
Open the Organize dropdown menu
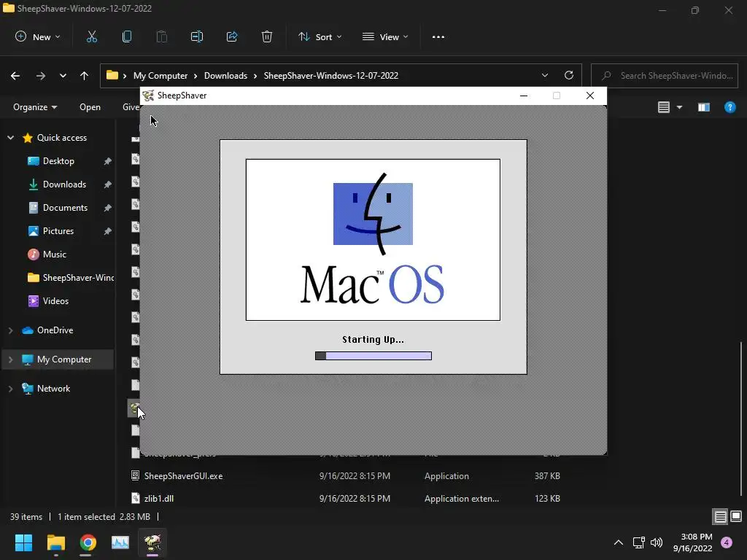35,107
